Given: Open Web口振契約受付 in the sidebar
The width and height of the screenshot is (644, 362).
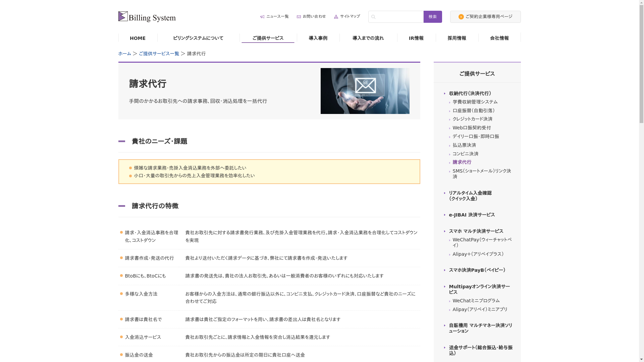Looking at the screenshot, I should point(472,128).
